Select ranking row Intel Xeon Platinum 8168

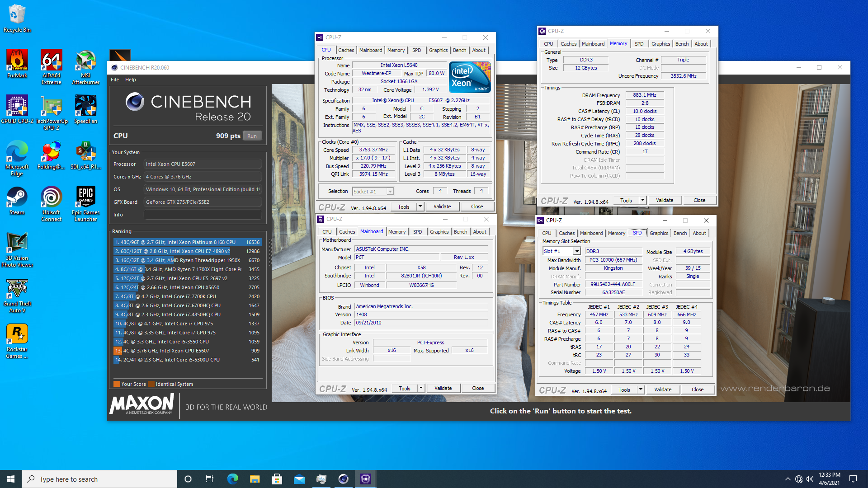tap(187, 242)
